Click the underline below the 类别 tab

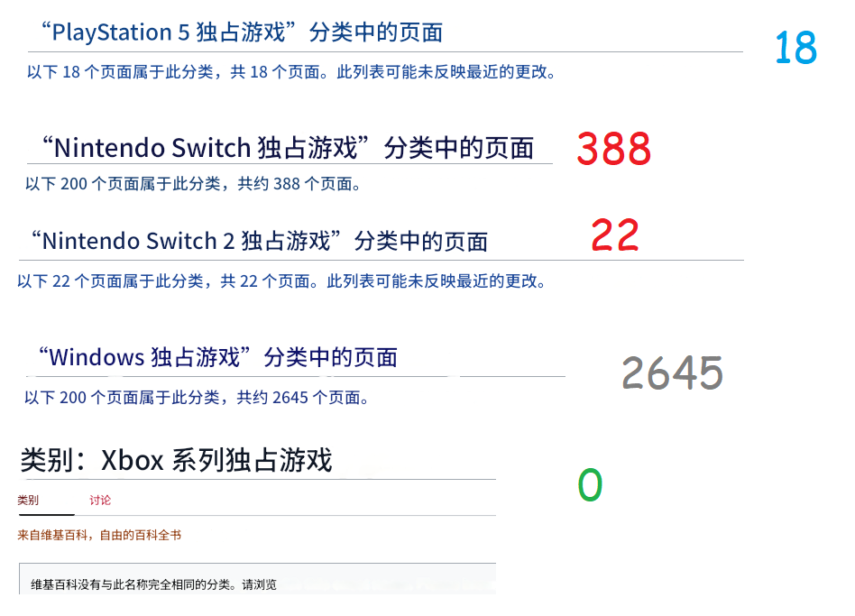click(46, 512)
